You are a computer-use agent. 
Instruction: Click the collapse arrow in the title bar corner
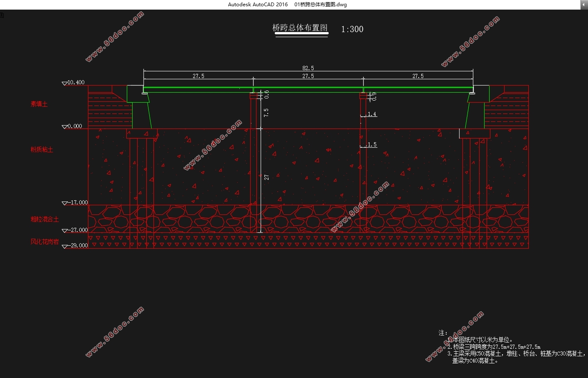[584, 5]
